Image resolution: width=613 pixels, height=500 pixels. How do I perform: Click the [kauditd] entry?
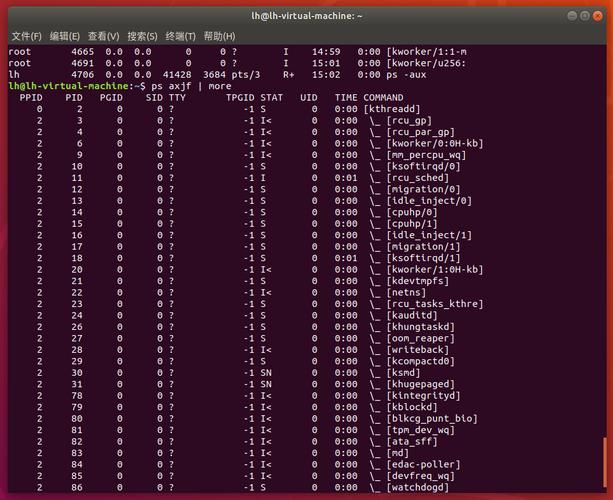[412, 315]
